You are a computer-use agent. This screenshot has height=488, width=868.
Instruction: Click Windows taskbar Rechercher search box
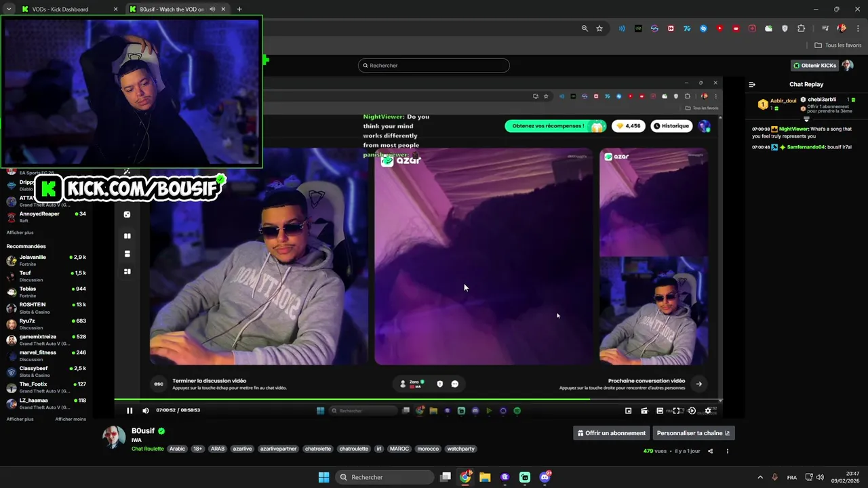[384, 477]
